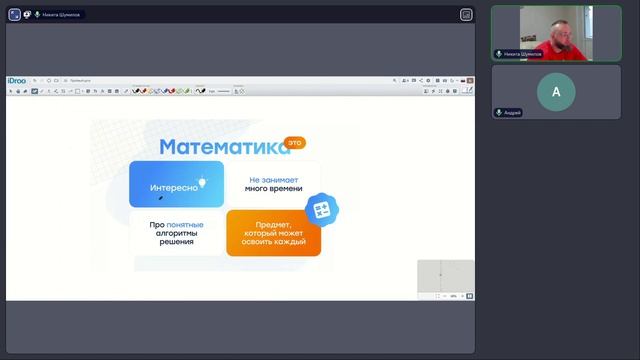
Task: Click the 'Про понятные алгоритмы решения' card
Action: 176,233
